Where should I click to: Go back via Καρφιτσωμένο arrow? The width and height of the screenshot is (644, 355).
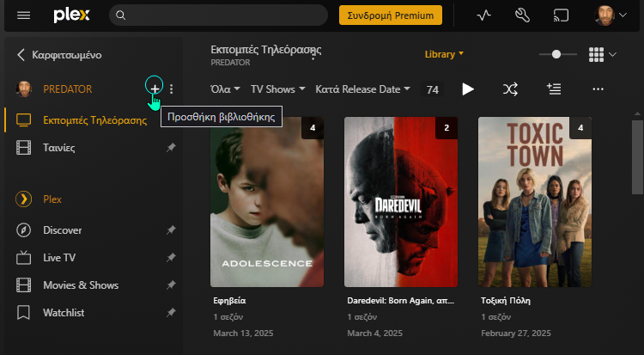21,55
